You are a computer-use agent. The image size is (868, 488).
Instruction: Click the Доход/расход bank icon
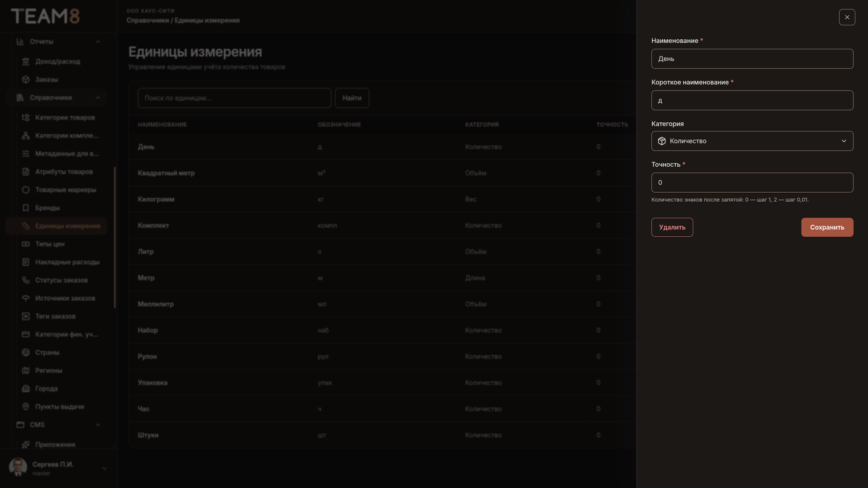25,61
